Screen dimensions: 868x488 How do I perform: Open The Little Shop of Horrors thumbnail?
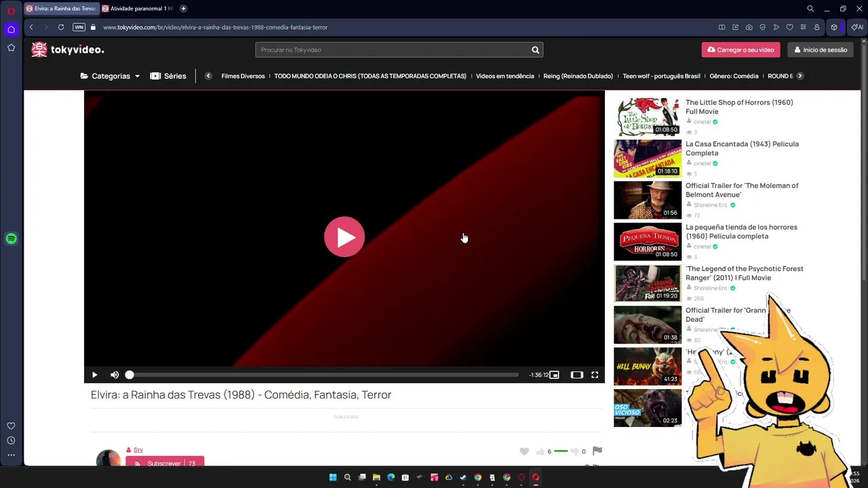pos(648,117)
